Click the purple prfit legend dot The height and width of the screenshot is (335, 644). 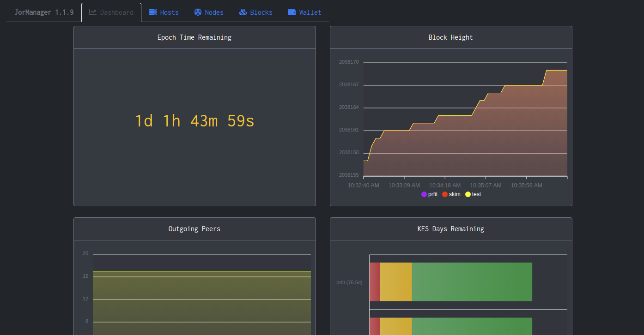tap(424, 194)
